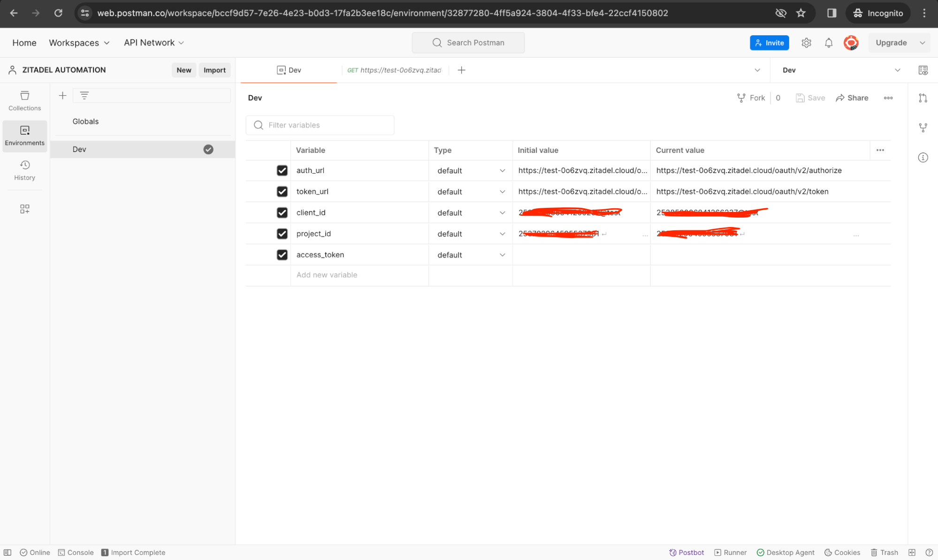938x560 pixels.
Task: Expand the Workspaces menu
Action: [79, 43]
